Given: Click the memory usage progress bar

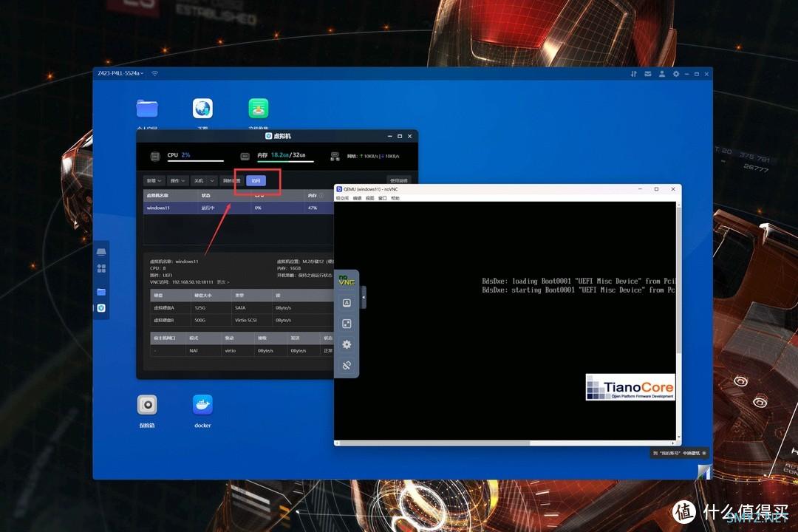Looking at the screenshot, I should click(x=285, y=161).
